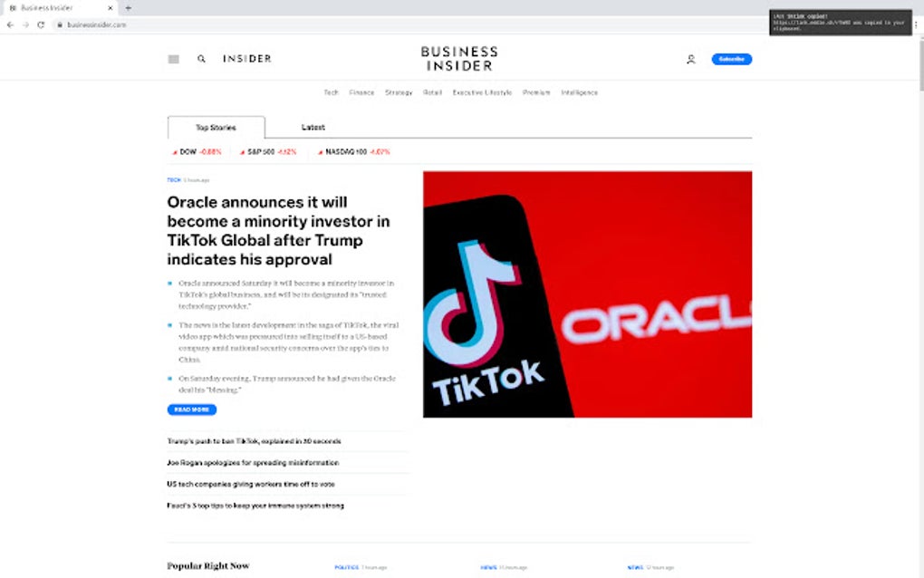Open the Tech section
This screenshot has height=578, width=924.
pyautogui.click(x=331, y=92)
